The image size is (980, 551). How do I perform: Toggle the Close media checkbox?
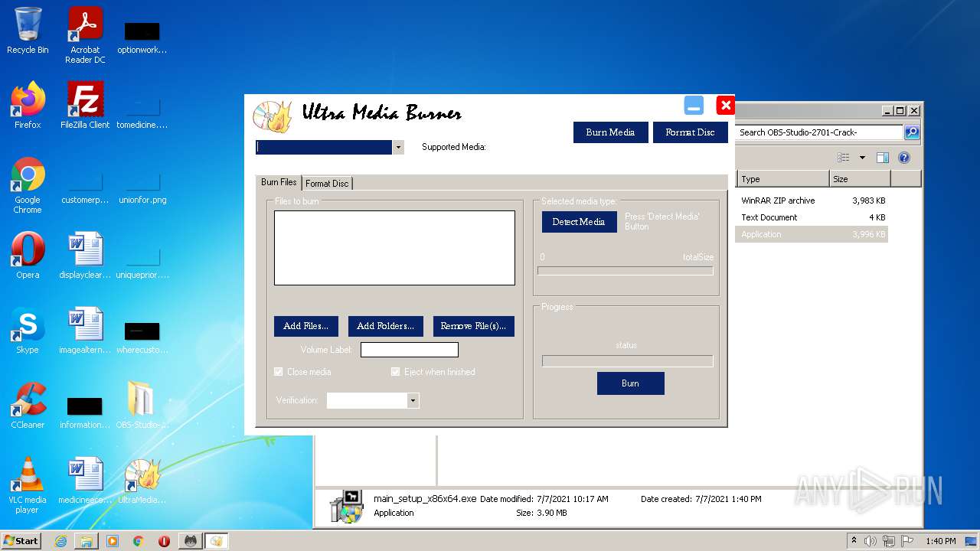click(x=279, y=372)
